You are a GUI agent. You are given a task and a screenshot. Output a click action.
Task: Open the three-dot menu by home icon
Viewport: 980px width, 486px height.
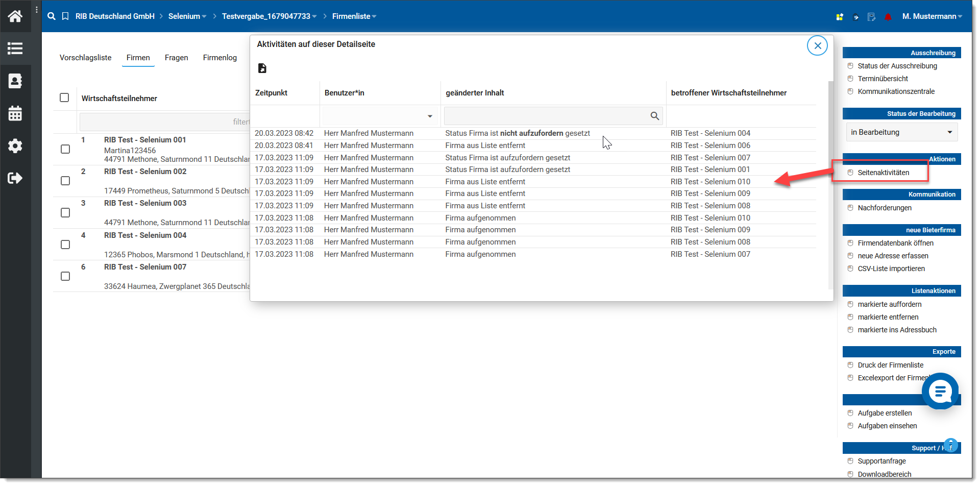[36, 10]
